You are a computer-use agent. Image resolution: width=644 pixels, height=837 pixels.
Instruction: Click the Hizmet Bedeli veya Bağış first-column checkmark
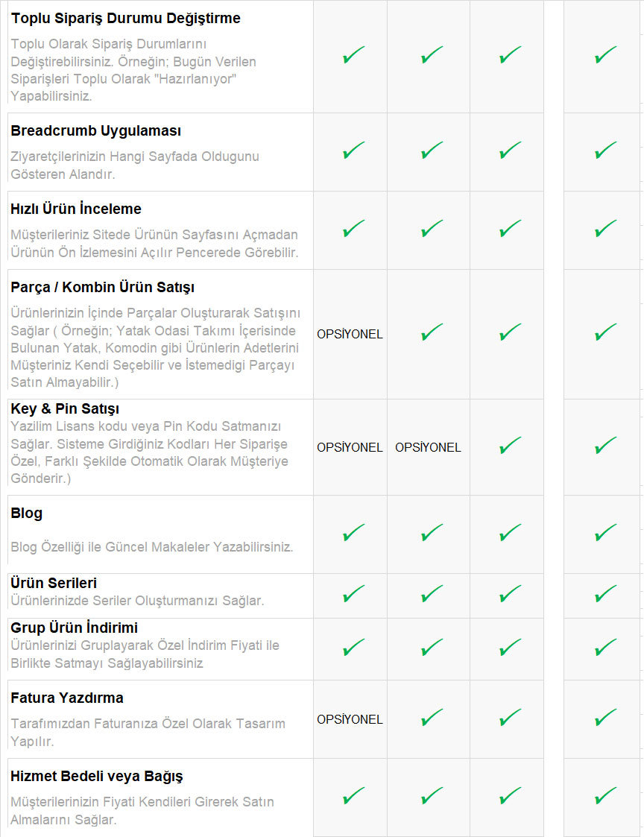pos(353,797)
